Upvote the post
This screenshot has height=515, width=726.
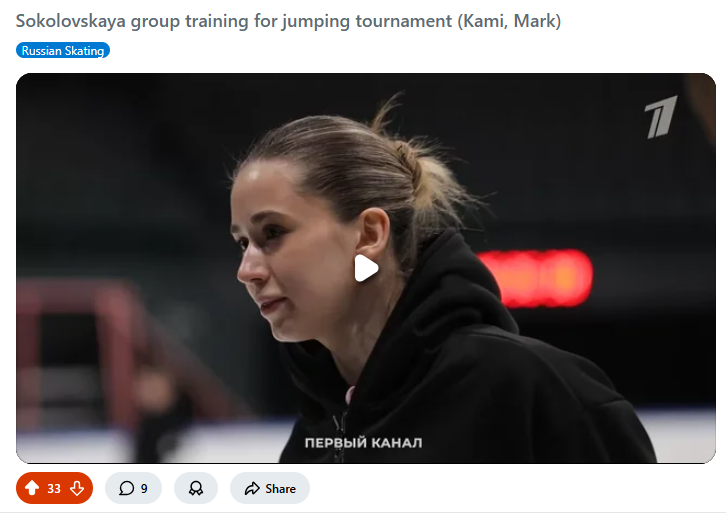(32, 488)
